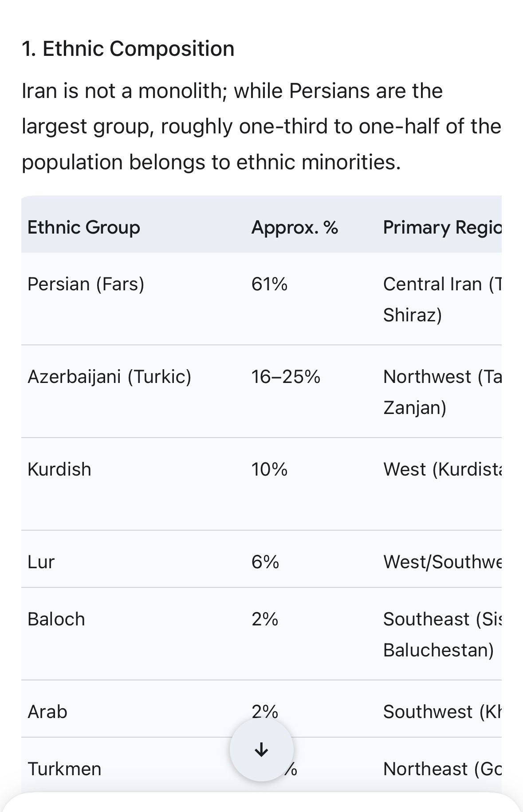Screen dimensions: 523x812
Task: Click the 1. Ethnic Composition heading
Action: (x=128, y=49)
